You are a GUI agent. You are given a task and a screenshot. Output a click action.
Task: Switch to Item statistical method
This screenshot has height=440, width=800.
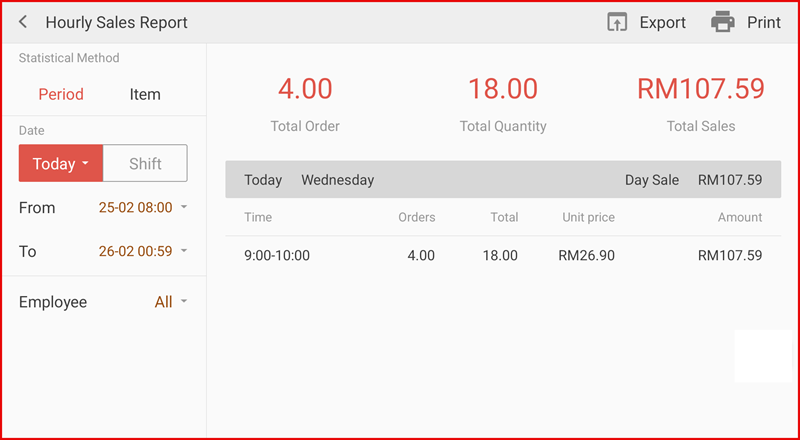(x=145, y=94)
